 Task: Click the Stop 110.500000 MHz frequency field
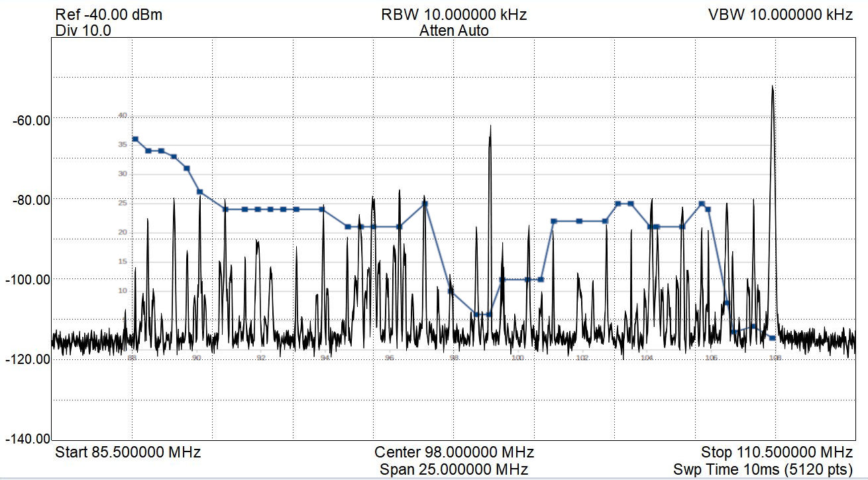point(777,453)
